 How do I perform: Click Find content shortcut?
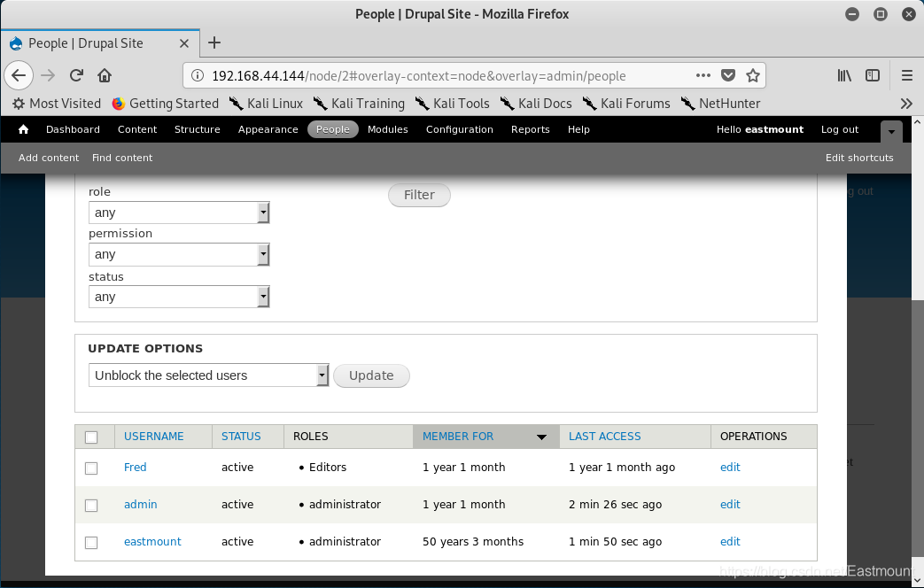(x=122, y=158)
